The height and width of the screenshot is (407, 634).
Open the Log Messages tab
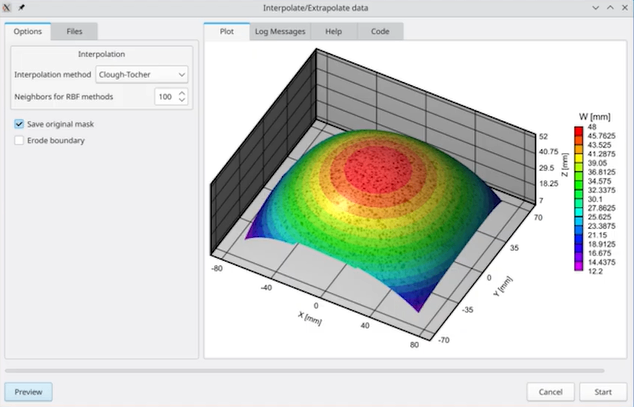(x=280, y=32)
